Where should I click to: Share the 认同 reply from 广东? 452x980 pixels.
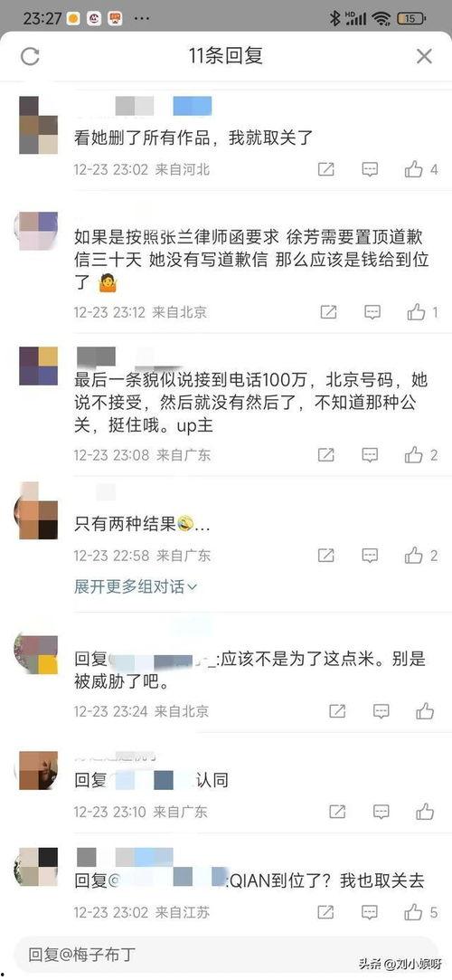click(x=337, y=812)
